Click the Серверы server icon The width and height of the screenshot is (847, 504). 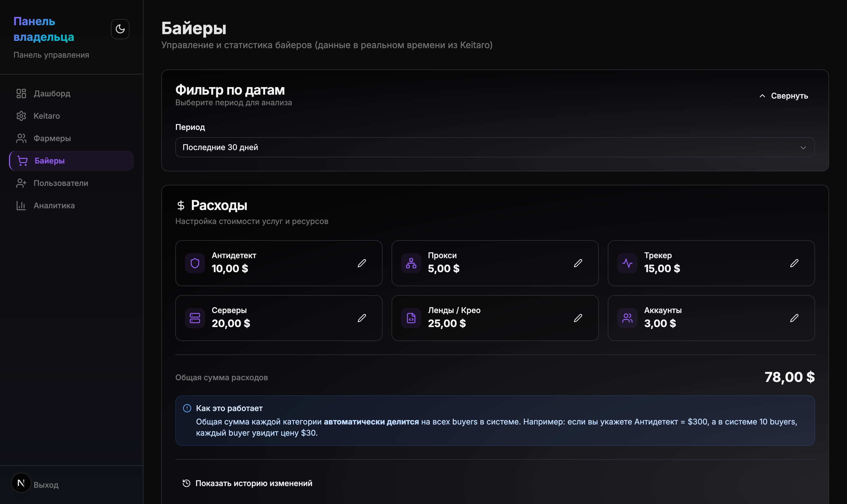(195, 318)
